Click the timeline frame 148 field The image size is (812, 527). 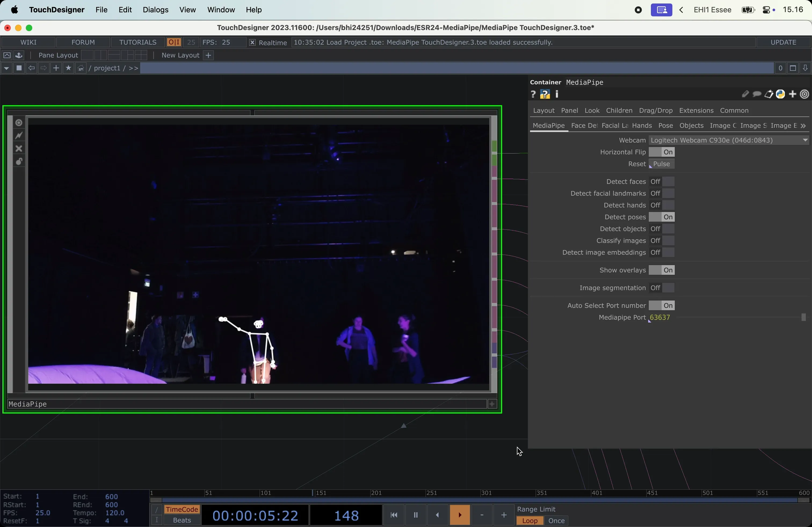click(346, 515)
